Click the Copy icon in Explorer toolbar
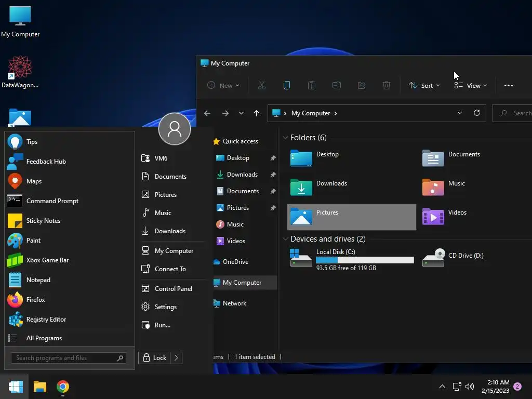 pyautogui.click(x=287, y=86)
